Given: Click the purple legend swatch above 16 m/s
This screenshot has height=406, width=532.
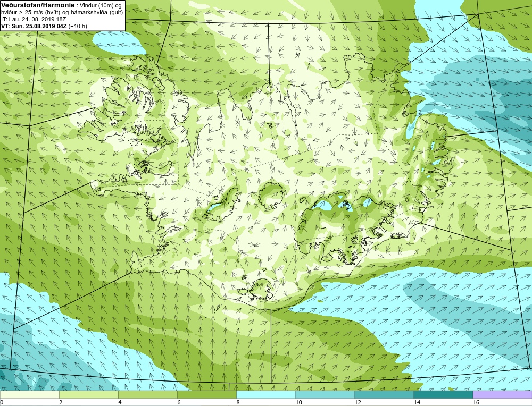Looking at the screenshot, I should [503, 394].
